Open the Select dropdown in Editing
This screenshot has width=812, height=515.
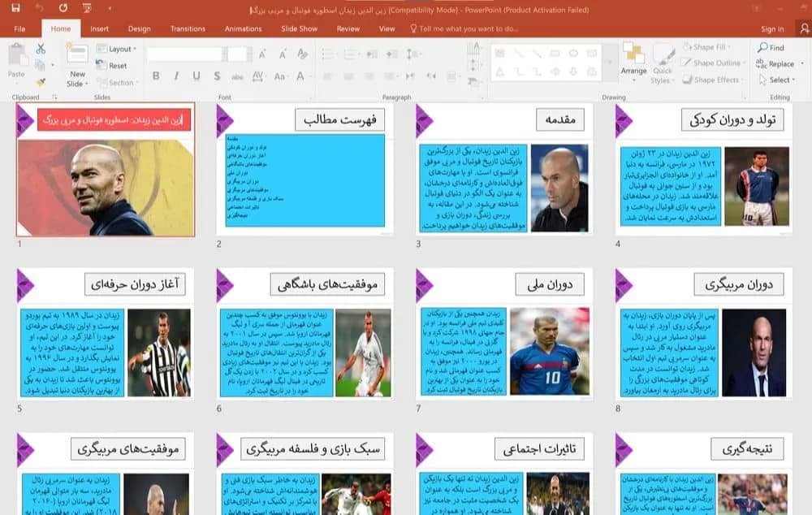(x=777, y=80)
